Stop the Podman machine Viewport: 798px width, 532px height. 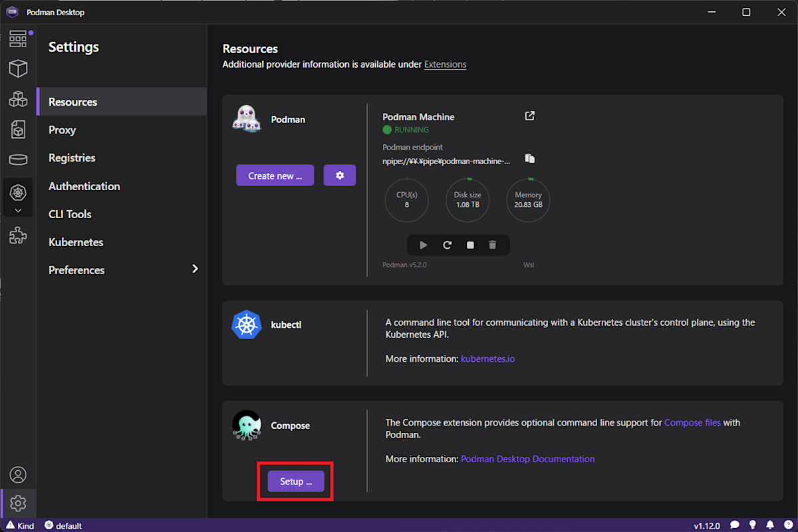pos(470,245)
